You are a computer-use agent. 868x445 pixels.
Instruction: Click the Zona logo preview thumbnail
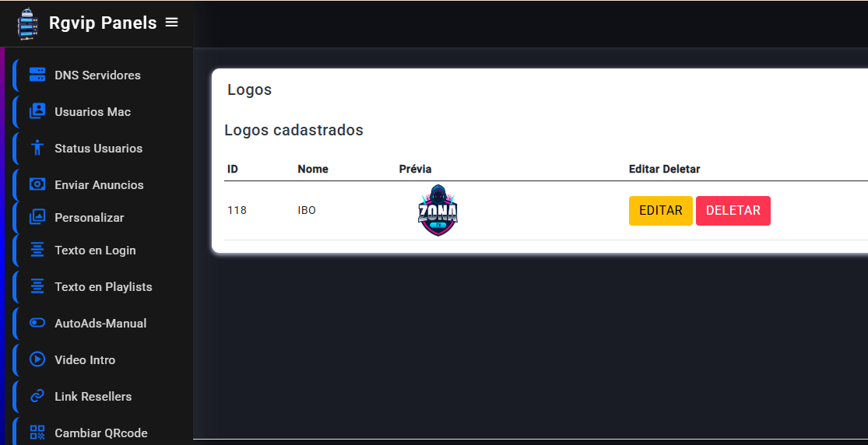pos(438,210)
